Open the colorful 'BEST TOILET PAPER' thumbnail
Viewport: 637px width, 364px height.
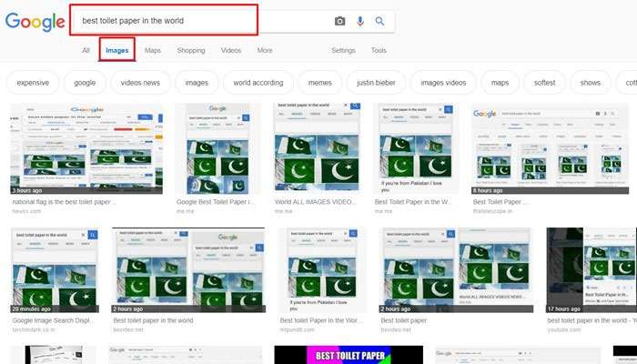pos(349,355)
